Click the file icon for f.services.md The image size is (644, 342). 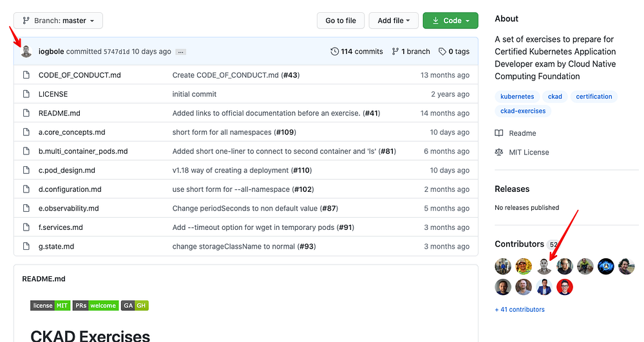(x=26, y=227)
